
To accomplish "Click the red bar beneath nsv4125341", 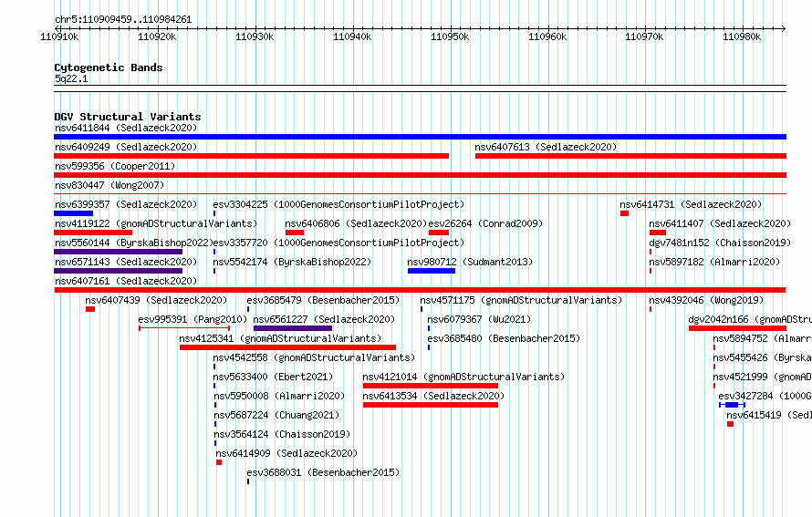I will click(287, 347).
